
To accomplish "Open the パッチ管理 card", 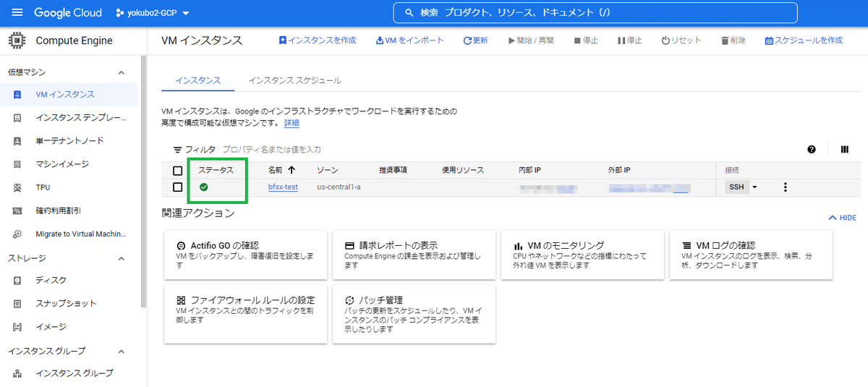I will click(x=414, y=314).
